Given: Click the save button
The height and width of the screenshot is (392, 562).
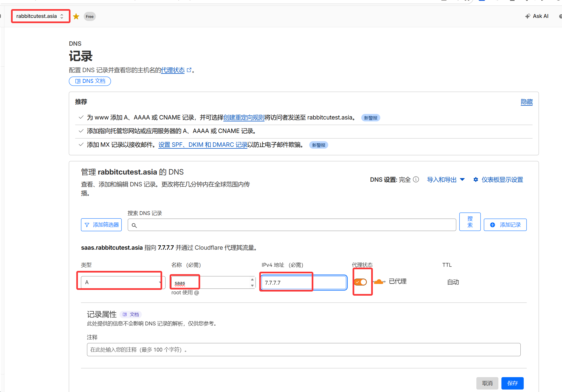Looking at the screenshot, I should point(512,383).
